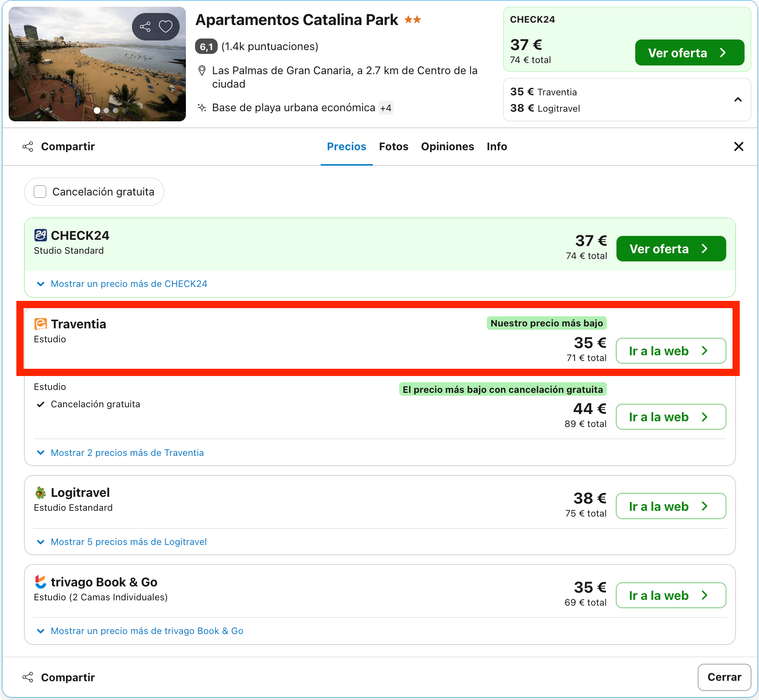Open the Fotos tab
Viewport: 759px width, 700px height.
coord(393,146)
